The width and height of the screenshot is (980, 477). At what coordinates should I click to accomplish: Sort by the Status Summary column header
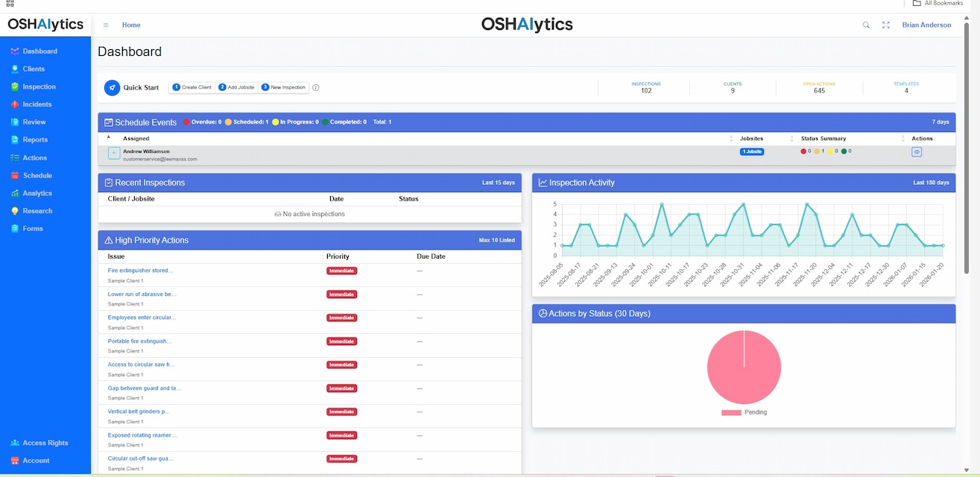(823, 139)
